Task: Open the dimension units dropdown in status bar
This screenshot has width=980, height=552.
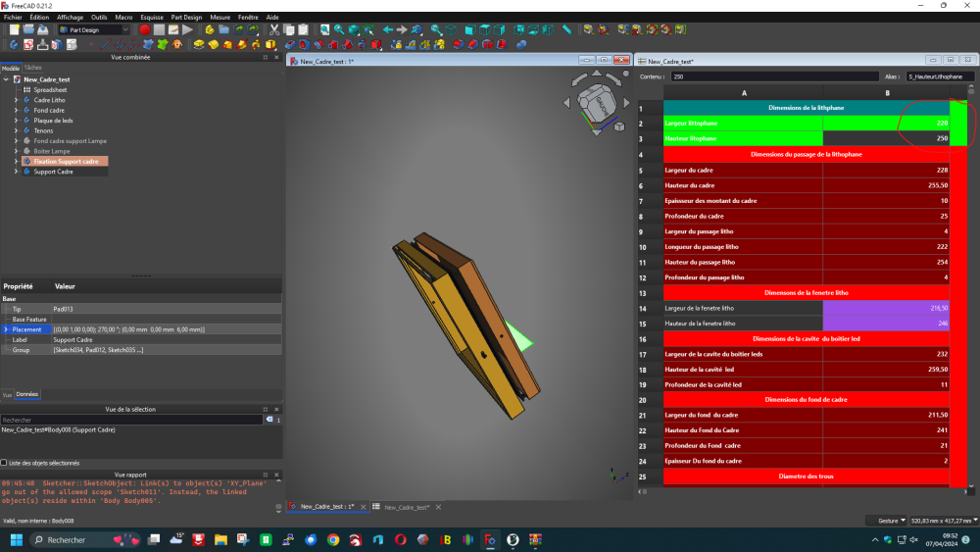Action: click(945, 520)
